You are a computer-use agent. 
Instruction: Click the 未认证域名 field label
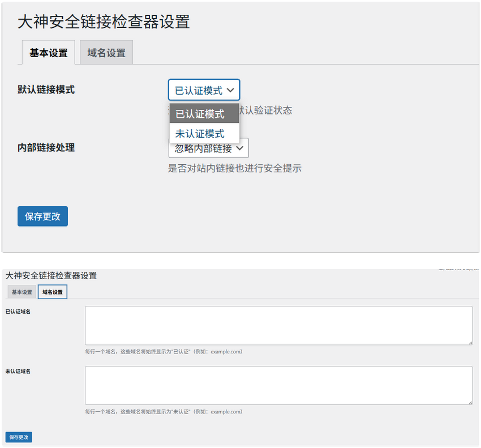click(18, 372)
